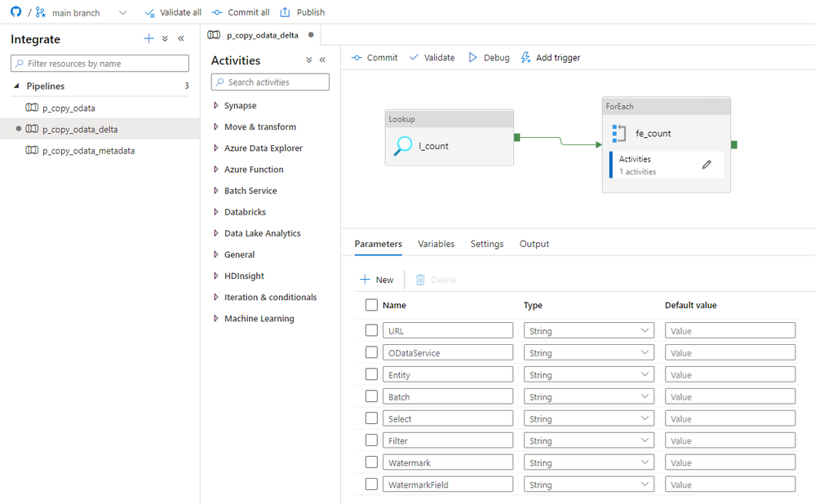Click the pencil icon in fe_count ForEach
815x504 pixels.
[706, 165]
